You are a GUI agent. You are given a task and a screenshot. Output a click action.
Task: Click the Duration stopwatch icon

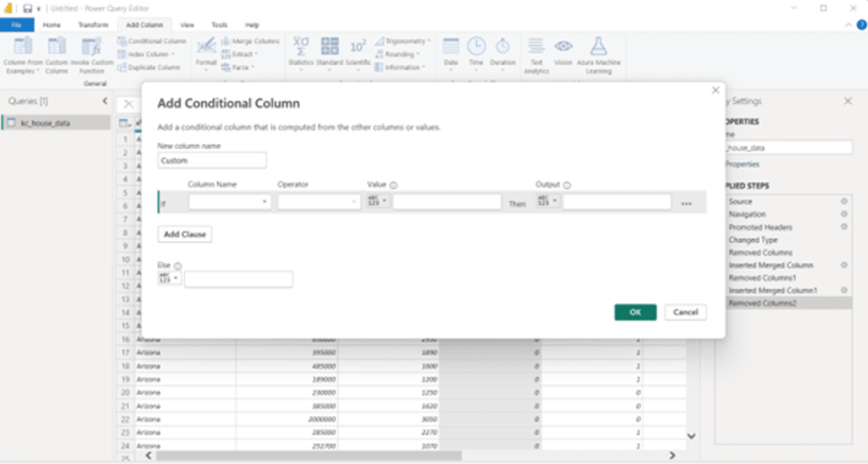pos(503,46)
